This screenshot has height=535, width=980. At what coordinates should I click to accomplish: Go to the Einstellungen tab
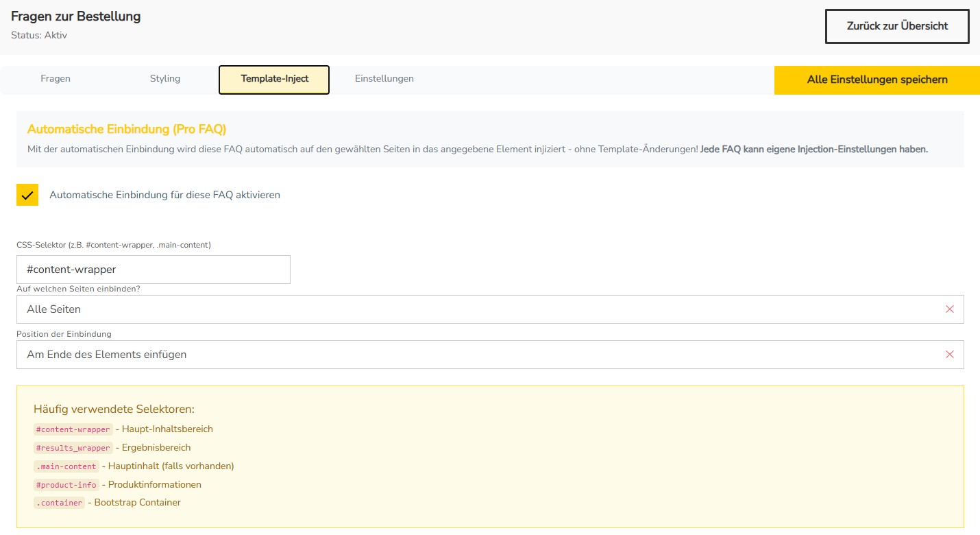(384, 79)
